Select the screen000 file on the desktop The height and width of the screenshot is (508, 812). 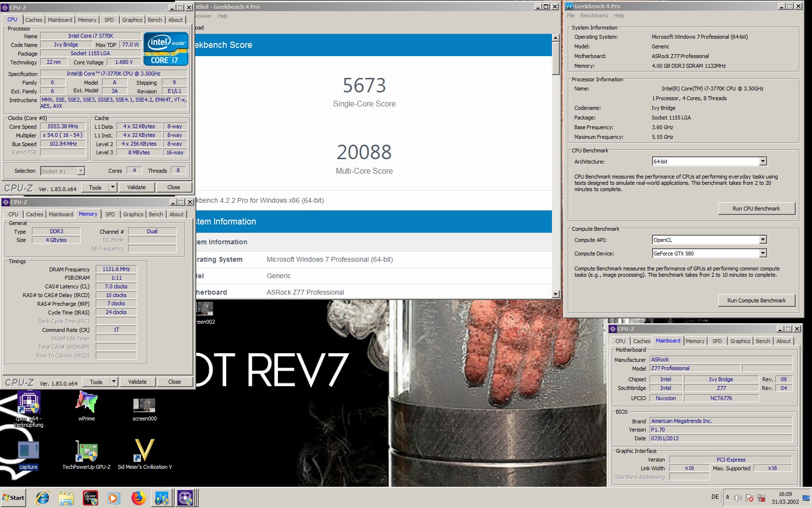pos(145,409)
